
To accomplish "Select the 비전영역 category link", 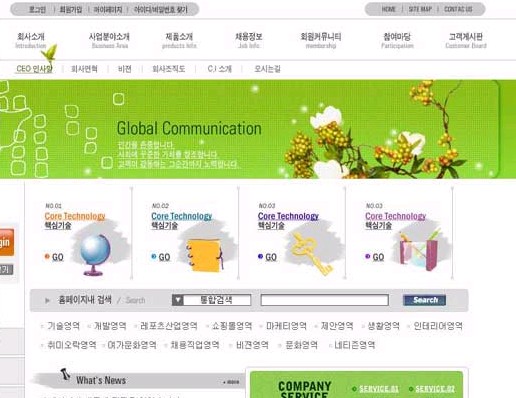I will click(x=252, y=345).
